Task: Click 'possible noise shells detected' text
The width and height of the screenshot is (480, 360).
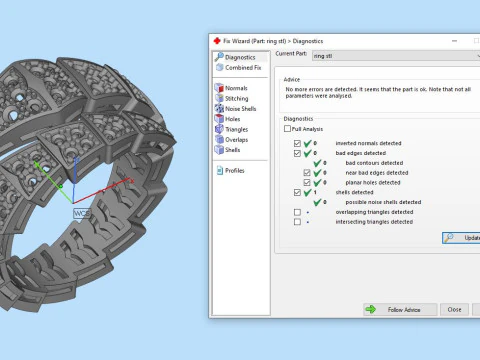Action: 383,202
